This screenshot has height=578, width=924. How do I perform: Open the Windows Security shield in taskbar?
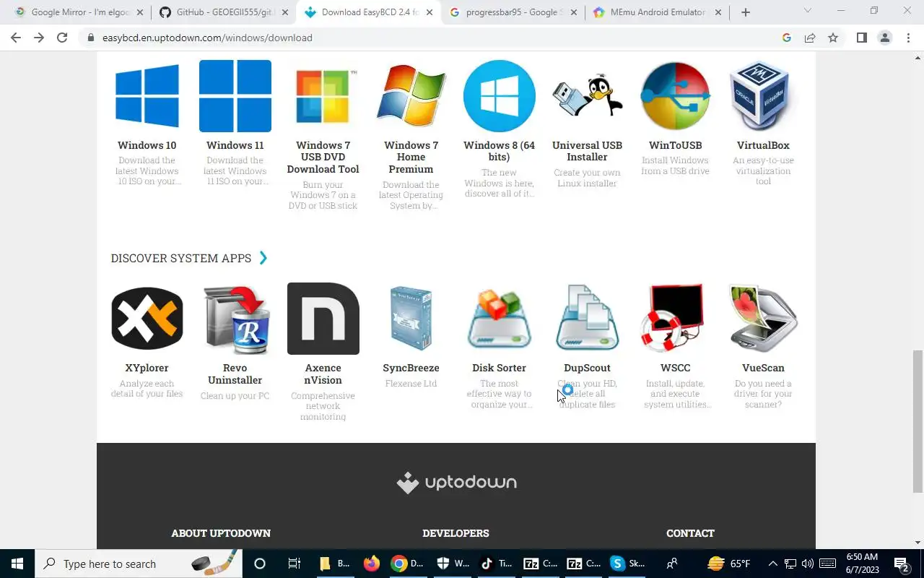pyautogui.click(x=452, y=564)
